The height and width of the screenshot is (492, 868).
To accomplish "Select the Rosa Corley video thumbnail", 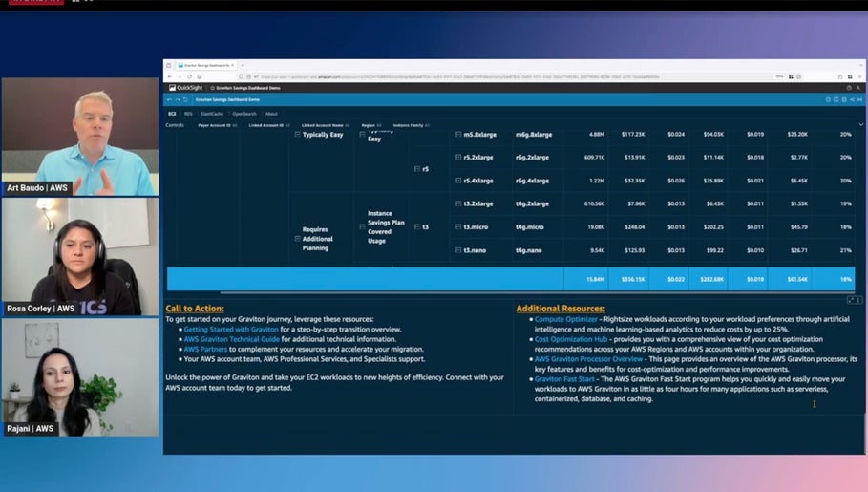I will (x=80, y=257).
